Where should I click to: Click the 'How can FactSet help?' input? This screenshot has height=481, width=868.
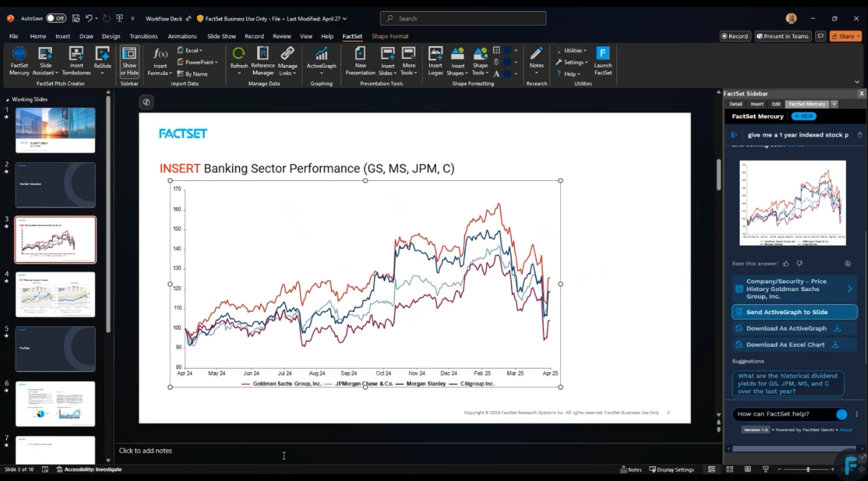coord(782,414)
